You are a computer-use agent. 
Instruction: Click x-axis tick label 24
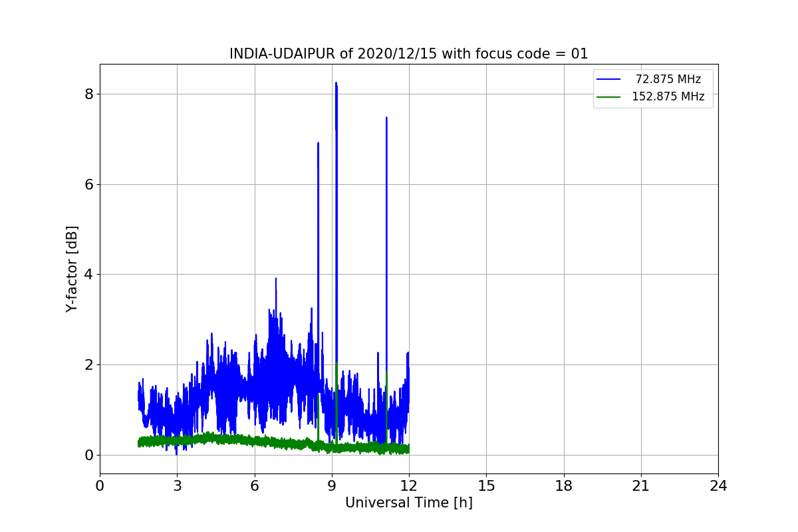click(718, 486)
